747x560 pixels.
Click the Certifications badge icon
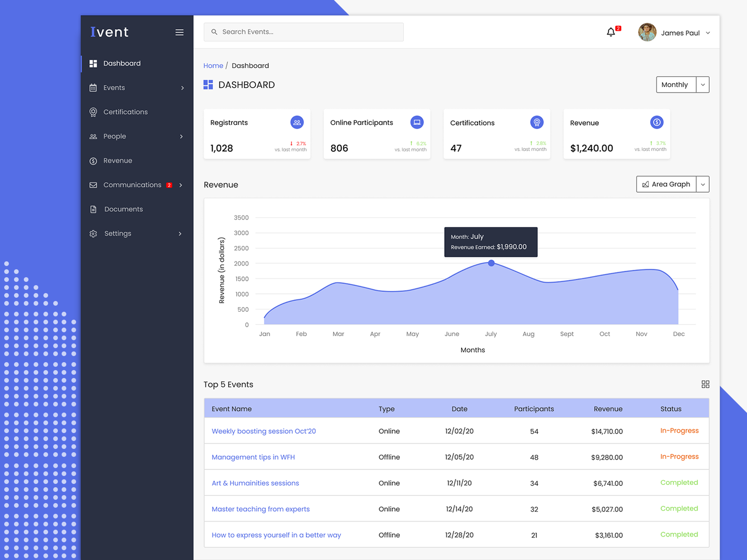[537, 122]
